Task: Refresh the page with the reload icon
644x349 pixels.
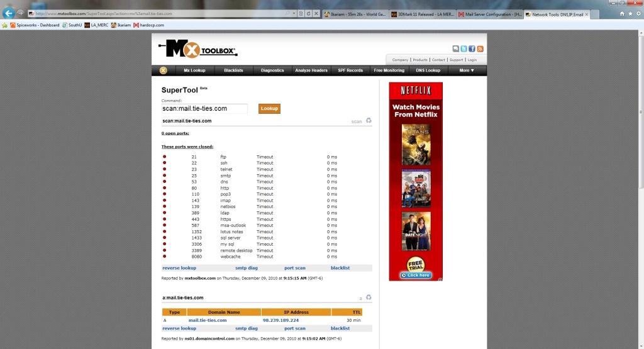Action: 308,14
